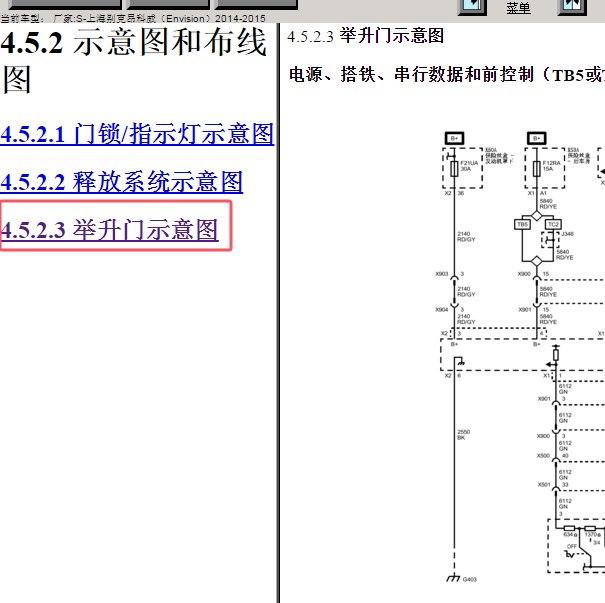Click the F21UA 30A fuse in diagram
The width and height of the screenshot is (605, 603).
(x=455, y=169)
